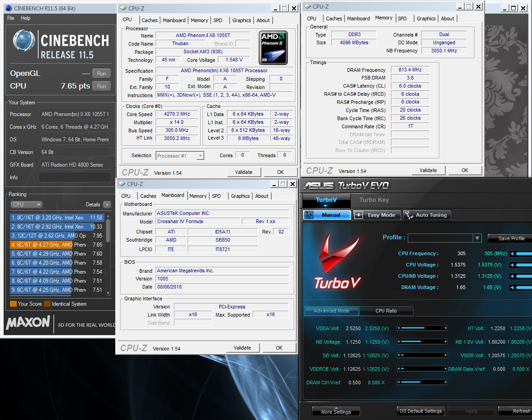Open the SPD tab in the CPU-Z Memory window
The width and height of the screenshot is (532, 420).
[402, 19]
